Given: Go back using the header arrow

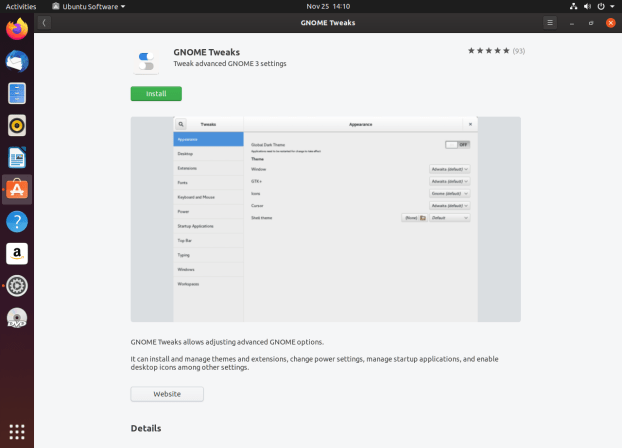Looking at the screenshot, I should pos(44,23).
